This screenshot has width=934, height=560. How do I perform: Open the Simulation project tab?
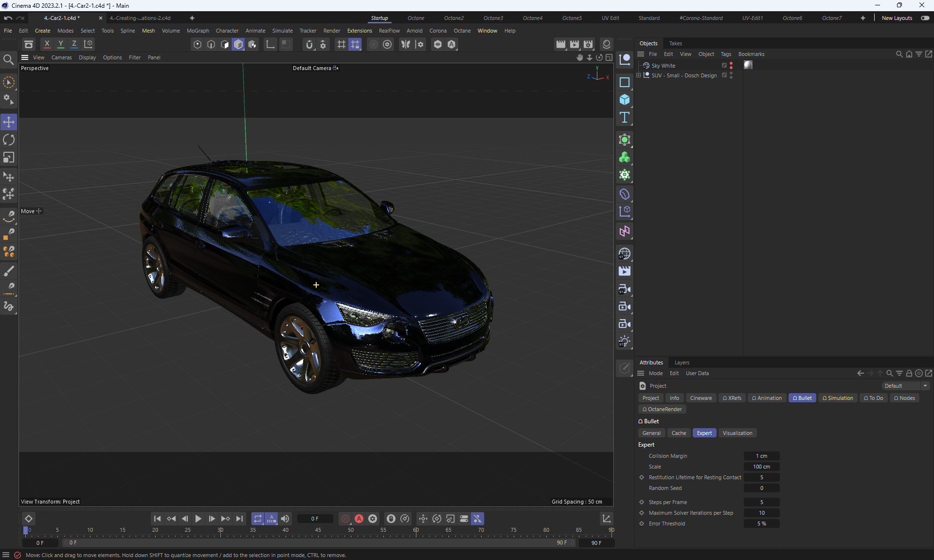click(838, 398)
